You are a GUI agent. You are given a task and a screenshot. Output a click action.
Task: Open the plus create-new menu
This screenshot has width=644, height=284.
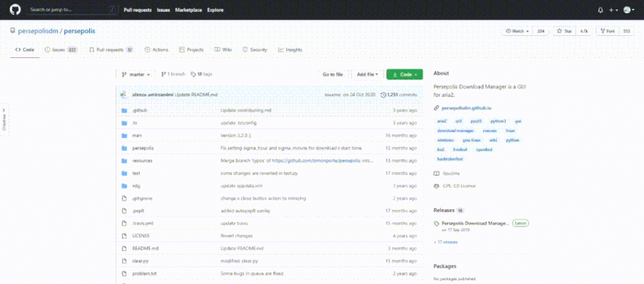pos(614,10)
